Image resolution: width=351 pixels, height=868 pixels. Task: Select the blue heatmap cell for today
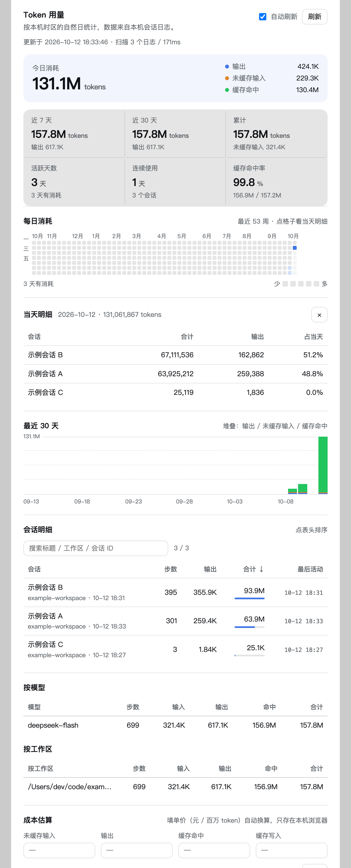(294, 248)
